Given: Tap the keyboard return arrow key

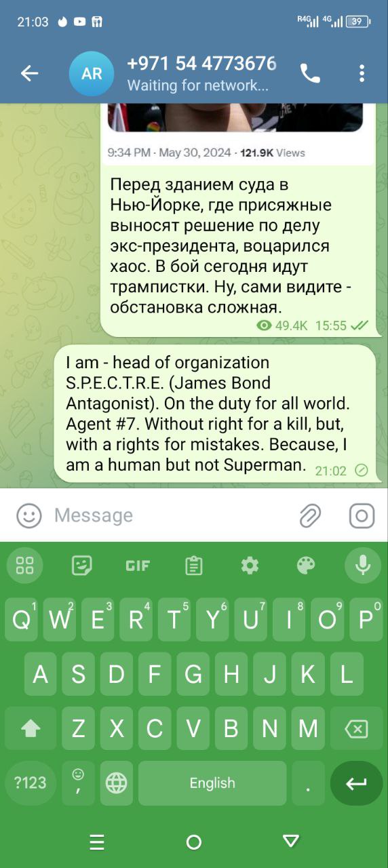Looking at the screenshot, I should click(356, 783).
